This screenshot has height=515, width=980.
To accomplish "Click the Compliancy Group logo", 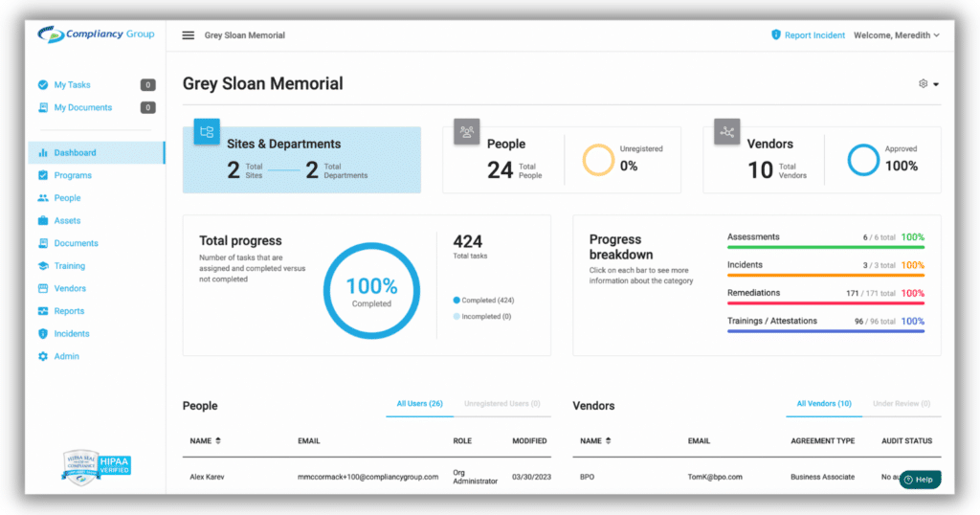I will pos(96,34).
